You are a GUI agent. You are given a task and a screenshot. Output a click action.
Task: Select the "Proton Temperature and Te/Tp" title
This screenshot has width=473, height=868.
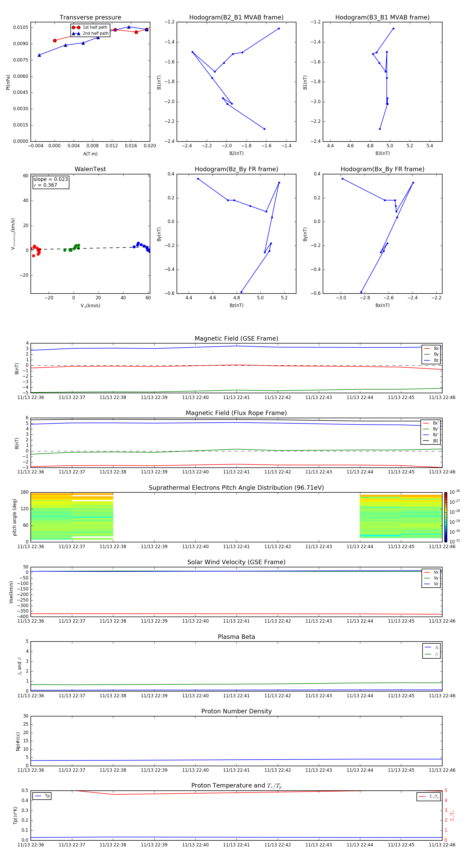[x=236, y=786]
